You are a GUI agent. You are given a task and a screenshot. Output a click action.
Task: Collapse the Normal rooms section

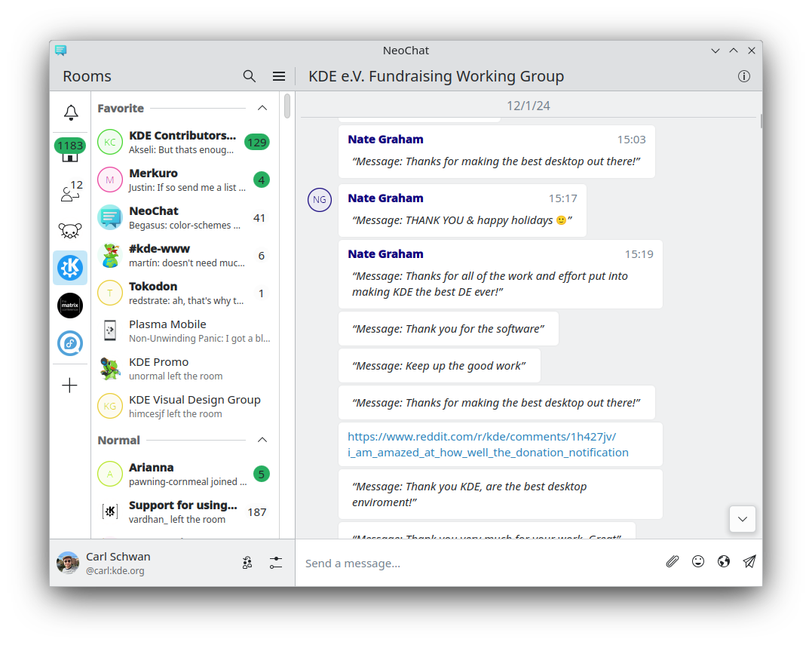coord(262,440)
